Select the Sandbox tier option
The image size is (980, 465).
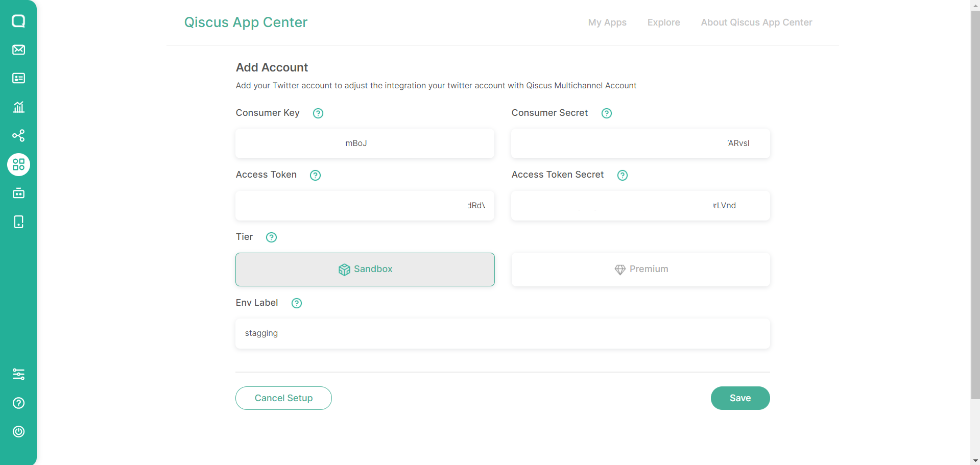(x=365, y=270)
